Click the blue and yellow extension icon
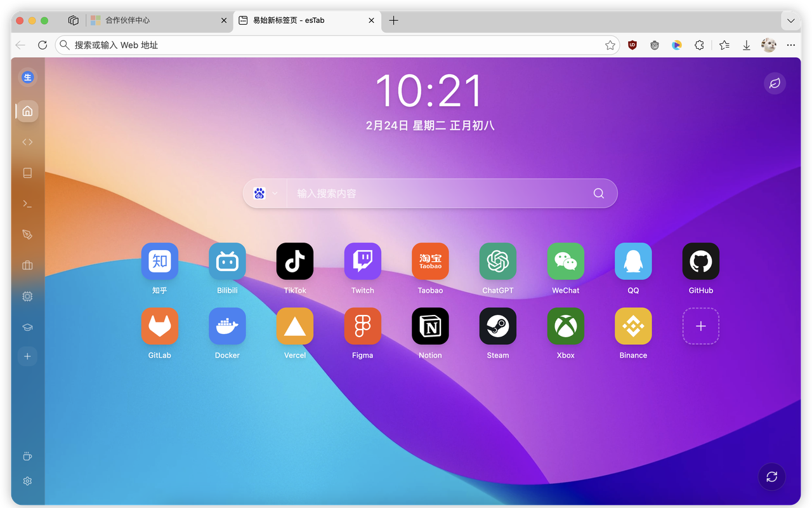Screen dimensions: 812x508 (677, 45)
